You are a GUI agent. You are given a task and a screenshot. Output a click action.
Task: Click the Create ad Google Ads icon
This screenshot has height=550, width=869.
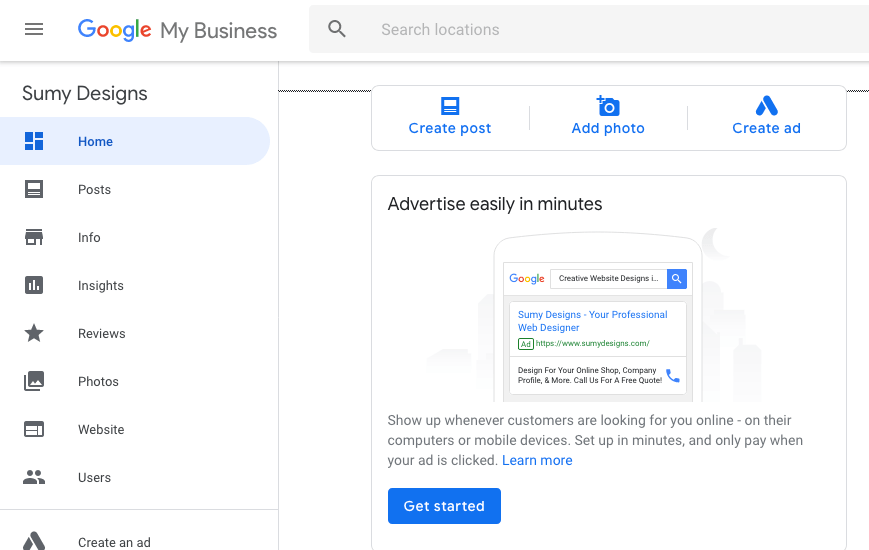tap(766, 105)
